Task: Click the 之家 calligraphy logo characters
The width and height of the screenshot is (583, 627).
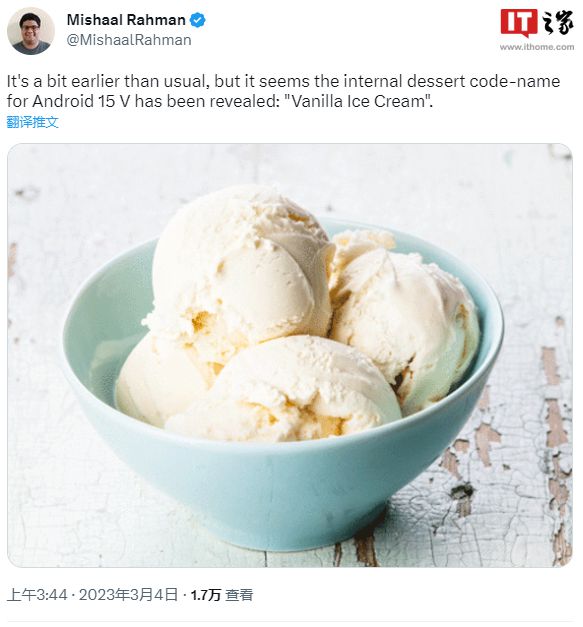Action: tap(557, 23)
